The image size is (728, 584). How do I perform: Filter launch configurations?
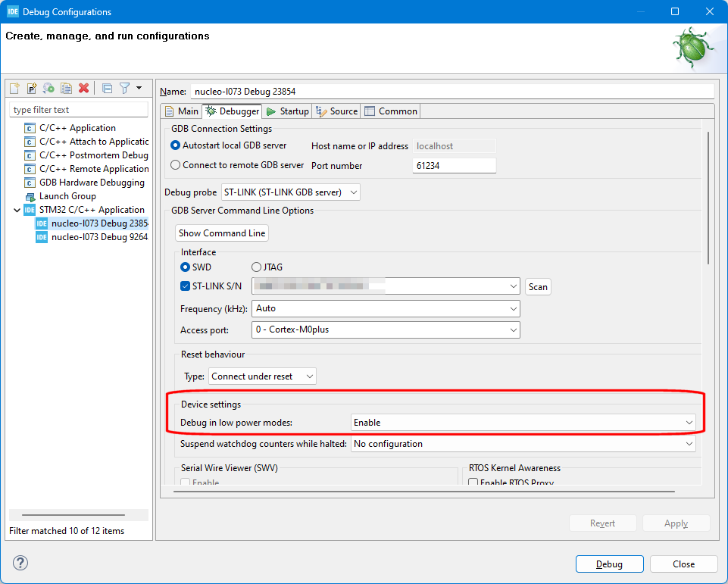click(x=123, y=88)
